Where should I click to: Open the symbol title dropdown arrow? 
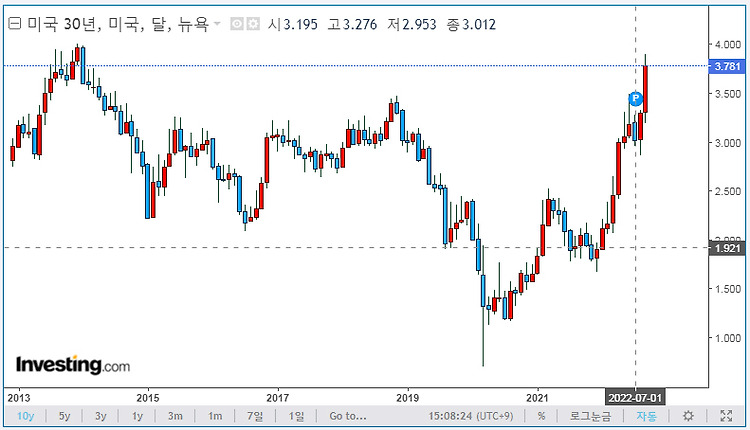pyautogui.click(x=217, y=23)
